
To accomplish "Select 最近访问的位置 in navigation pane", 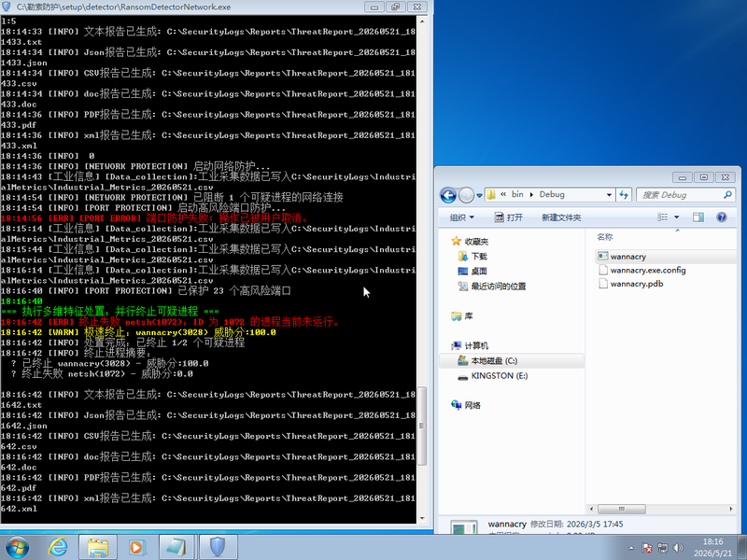I will 492,287.
